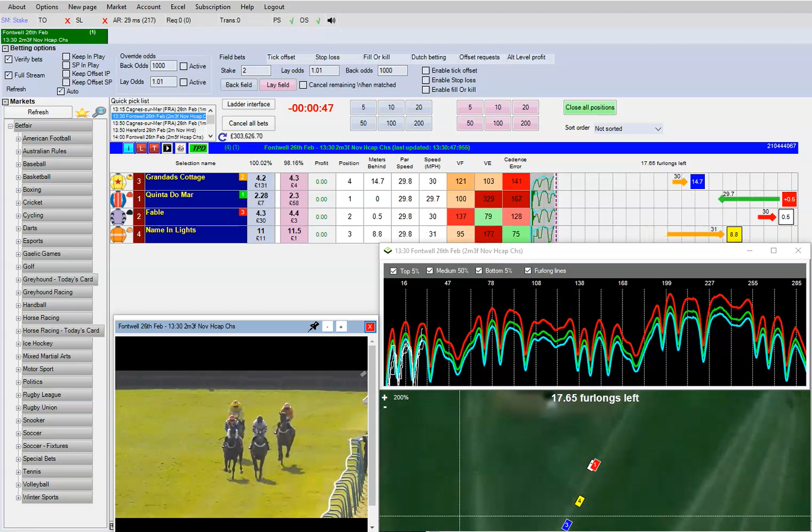Click the Close all positions button

pyautogui.click(x=589, y=107)
